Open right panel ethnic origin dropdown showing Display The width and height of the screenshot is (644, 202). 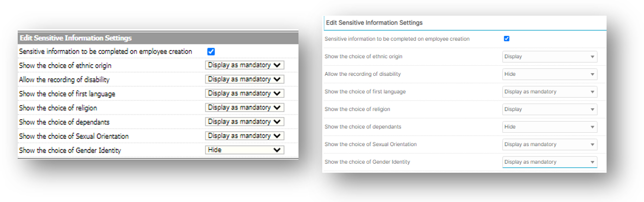pyautogui.click(x=549, y=57)
